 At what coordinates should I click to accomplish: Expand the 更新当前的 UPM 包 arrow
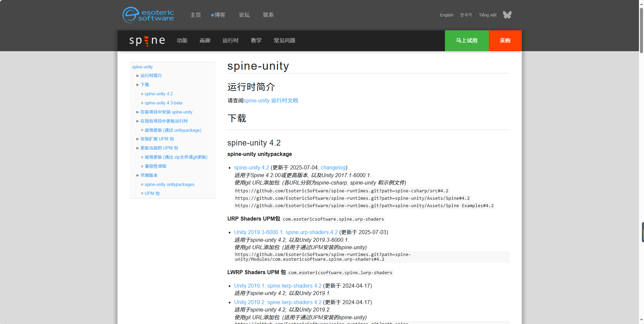[138, 148]
